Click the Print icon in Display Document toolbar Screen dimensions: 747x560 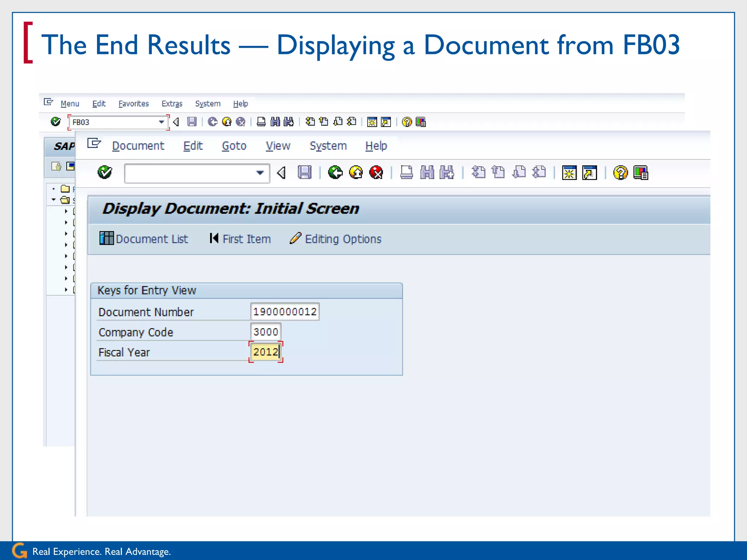tap(406, 172)
